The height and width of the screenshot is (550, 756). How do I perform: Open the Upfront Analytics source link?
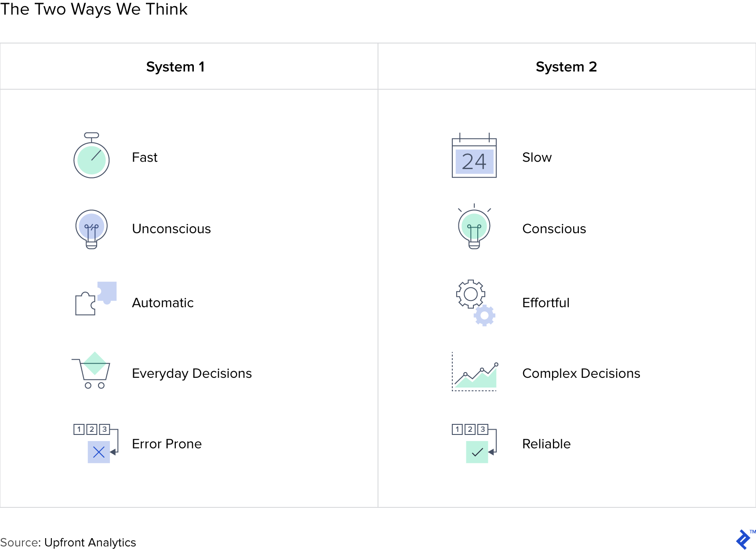pos(90,543)
